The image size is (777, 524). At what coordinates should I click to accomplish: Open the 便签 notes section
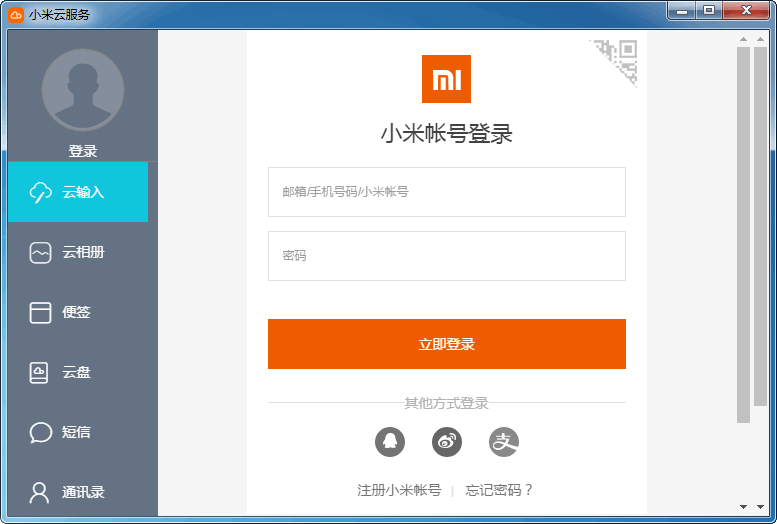pos(78,312)
